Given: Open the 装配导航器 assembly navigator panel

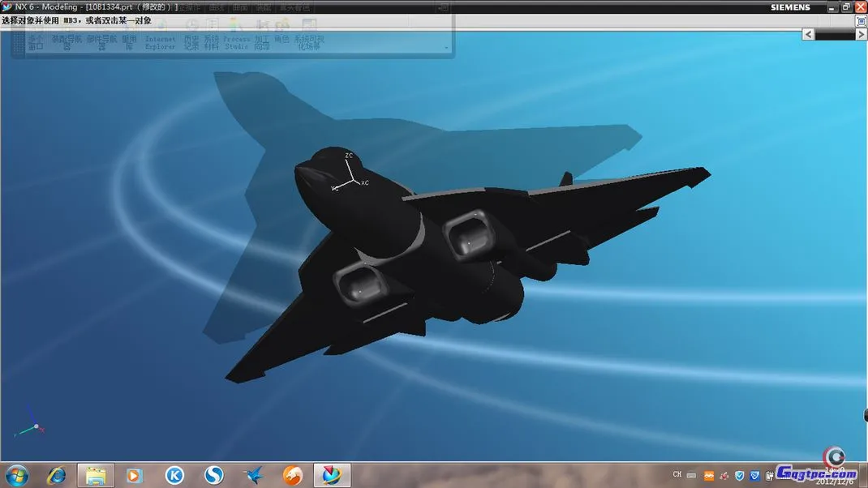Looking at the screenshot, I should tap(67, 42).
